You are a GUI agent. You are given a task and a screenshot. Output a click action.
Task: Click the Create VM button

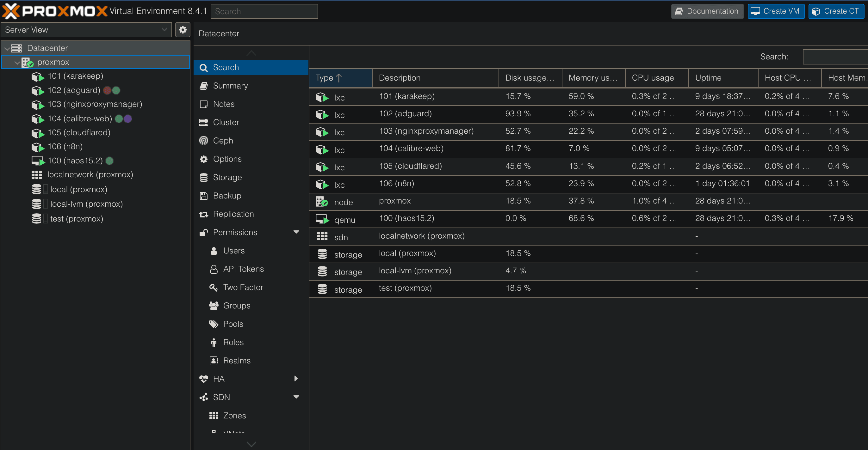point(776,11)
